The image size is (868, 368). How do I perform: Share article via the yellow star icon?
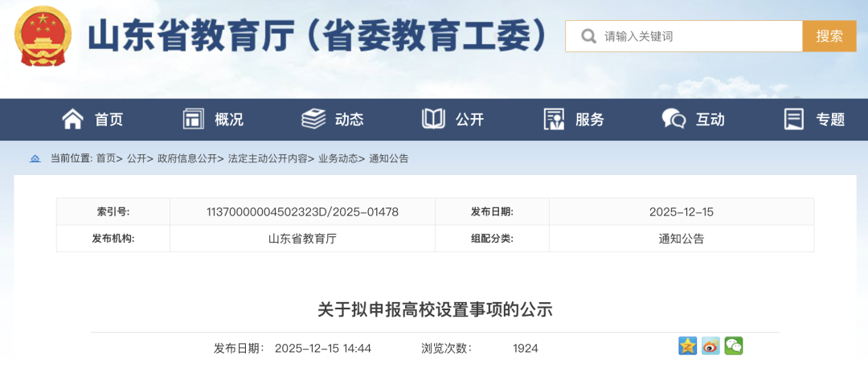click(688, 346)
